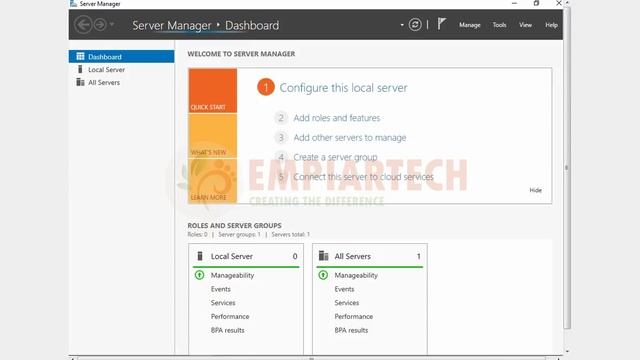640x360 pixels.
Task: Open the Help menu
Action: (x=551, y=25)
